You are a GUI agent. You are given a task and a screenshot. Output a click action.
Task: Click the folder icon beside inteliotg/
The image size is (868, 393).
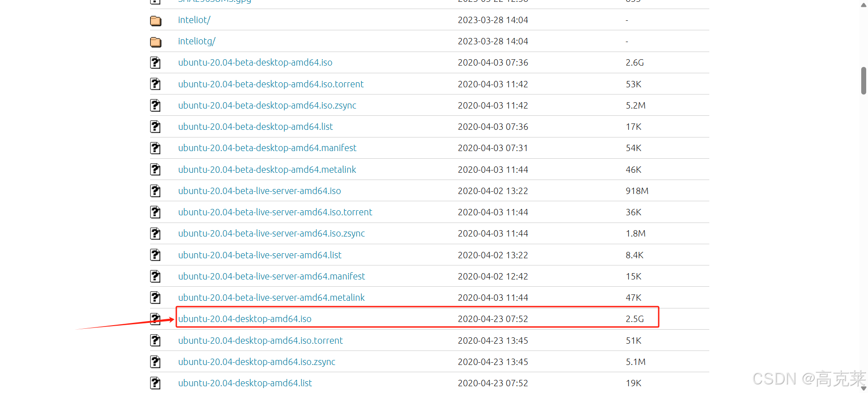point(156,42)
